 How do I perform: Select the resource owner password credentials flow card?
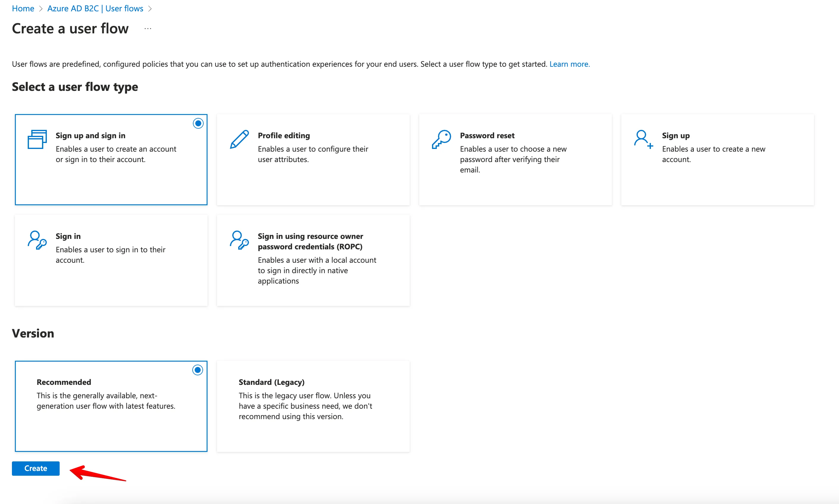click(313, 260)
